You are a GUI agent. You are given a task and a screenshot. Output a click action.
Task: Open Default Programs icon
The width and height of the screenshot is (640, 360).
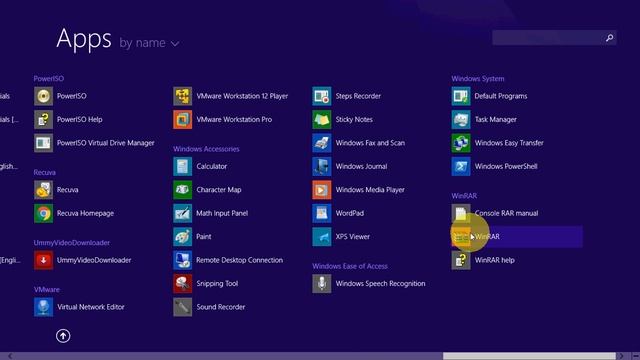click(x=461, y=96)
